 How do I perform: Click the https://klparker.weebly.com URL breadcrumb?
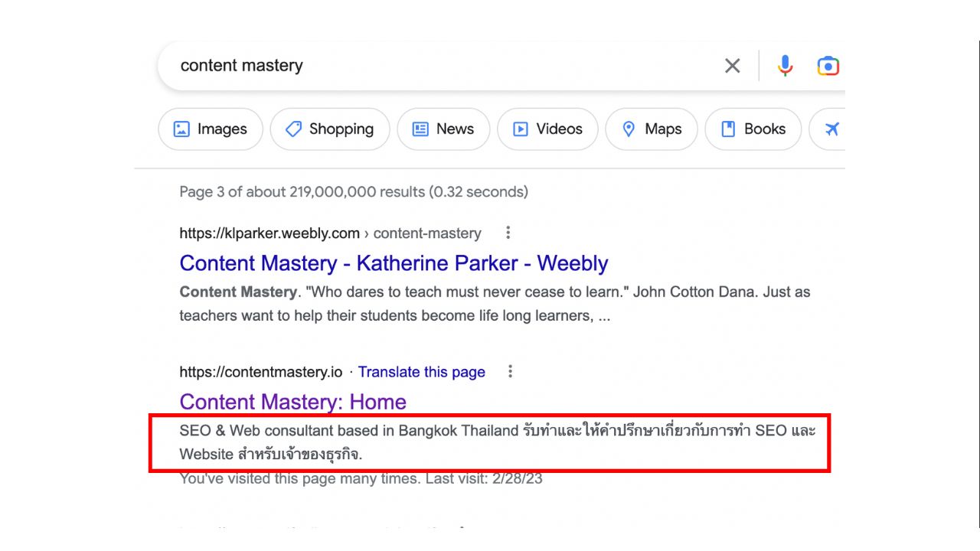point(330,233)
